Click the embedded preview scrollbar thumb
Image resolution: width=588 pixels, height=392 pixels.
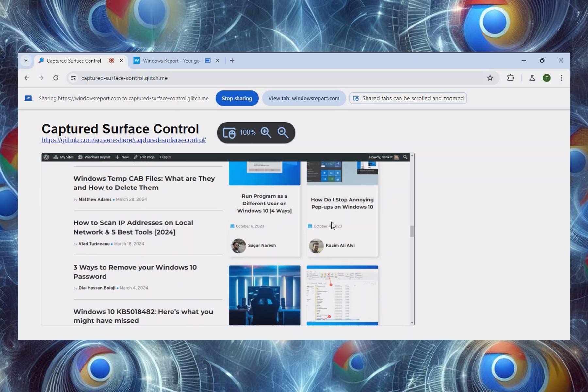(x=412, y=231)
